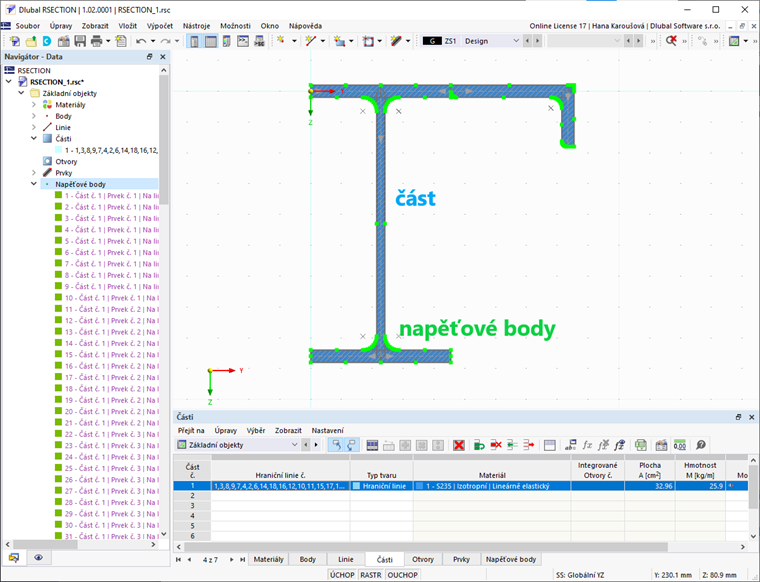Click the script console icon

[x=243, y=41]
